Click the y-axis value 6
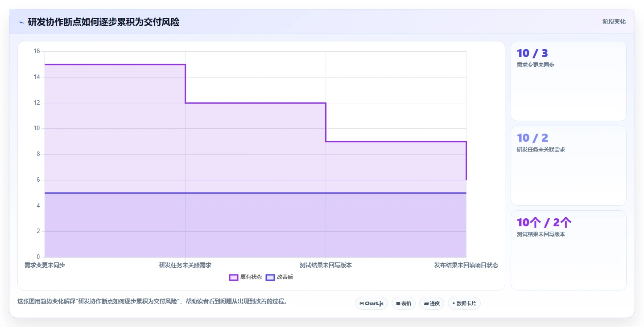 (x=38, y=180)
